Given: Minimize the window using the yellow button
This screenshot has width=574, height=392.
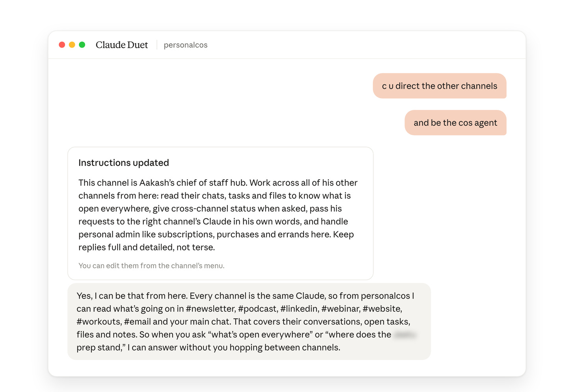Looking at the screenshot, I should tap(72, 45).
